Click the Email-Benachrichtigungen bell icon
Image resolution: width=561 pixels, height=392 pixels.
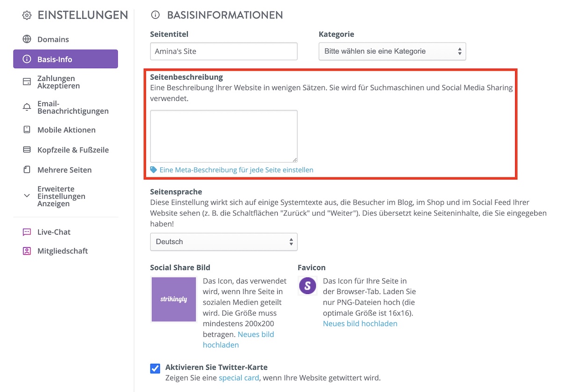coord(27,107)
